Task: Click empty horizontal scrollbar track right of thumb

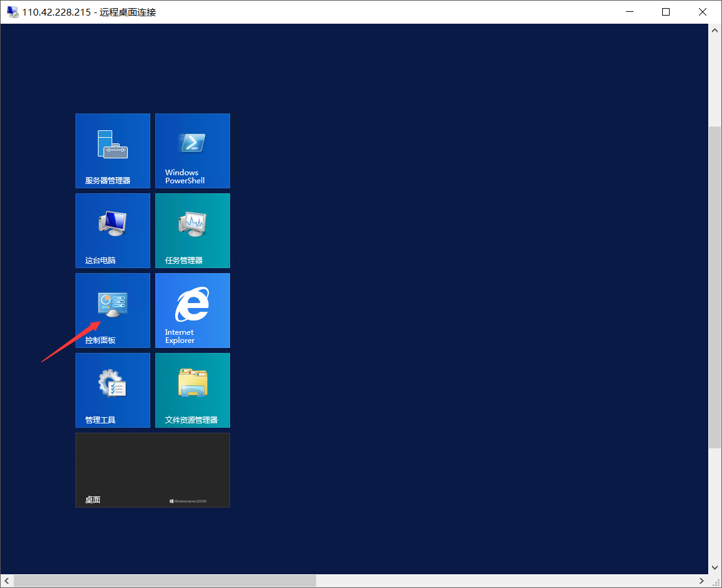Action: click(499, 581)
